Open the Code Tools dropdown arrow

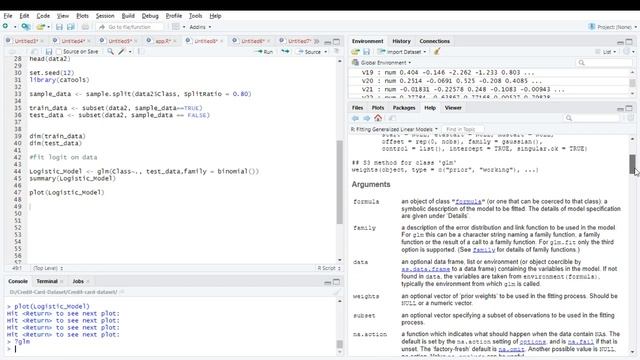coord(130,52)
